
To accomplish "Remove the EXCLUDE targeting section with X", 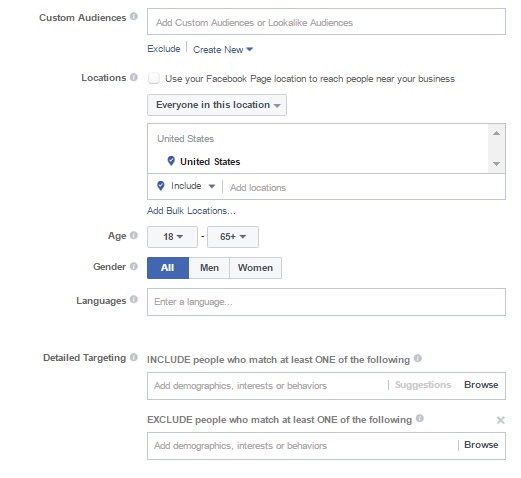I will [500, 420].
